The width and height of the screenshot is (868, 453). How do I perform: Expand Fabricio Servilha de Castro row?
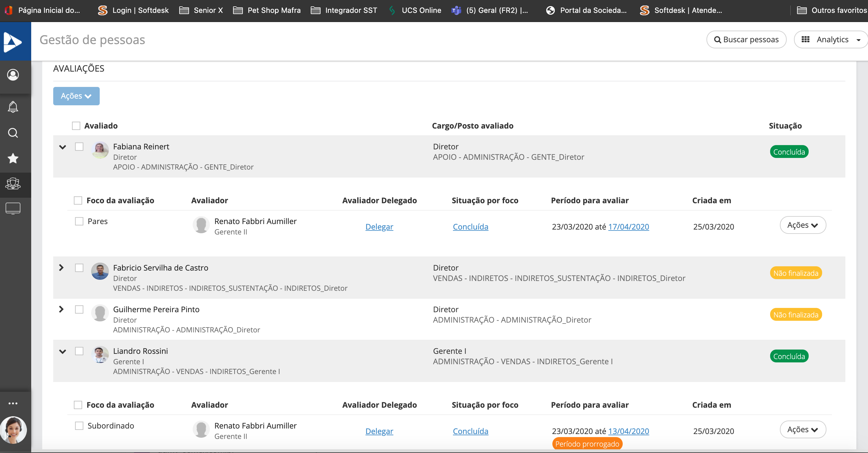pyautogui.click(x=61, y=268)
